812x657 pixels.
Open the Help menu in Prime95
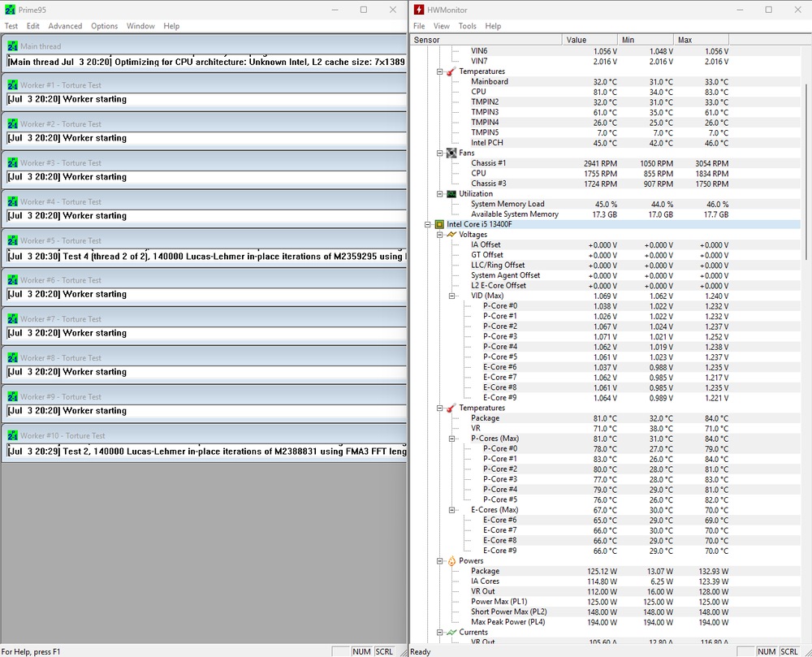171,26
